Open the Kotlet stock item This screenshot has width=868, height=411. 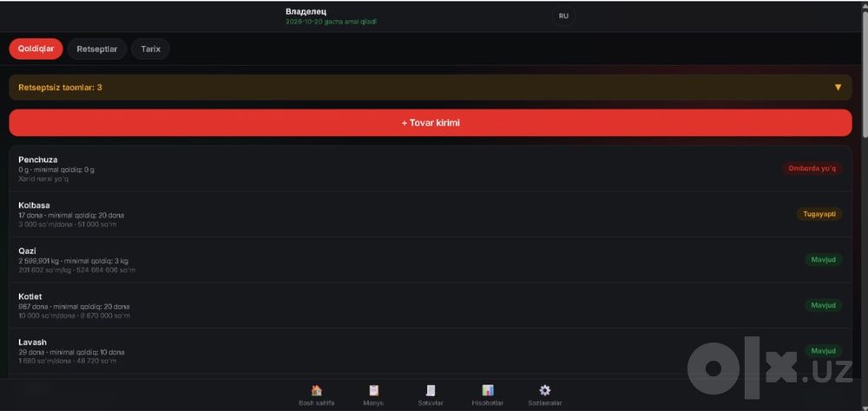coord(431,305)
